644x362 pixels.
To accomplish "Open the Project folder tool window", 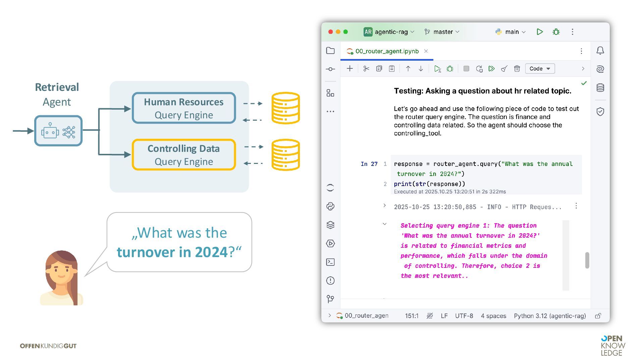I will coord(330,51).
